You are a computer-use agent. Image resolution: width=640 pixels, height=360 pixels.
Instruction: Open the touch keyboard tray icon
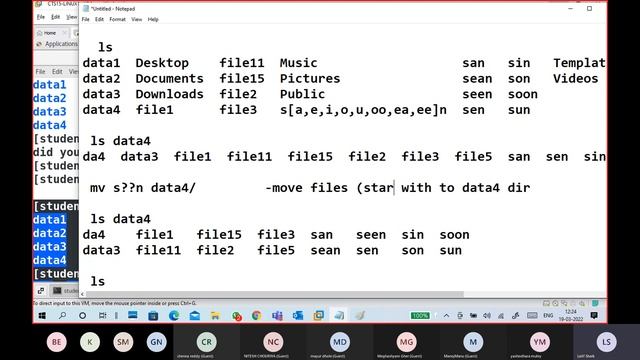point(532,316)
